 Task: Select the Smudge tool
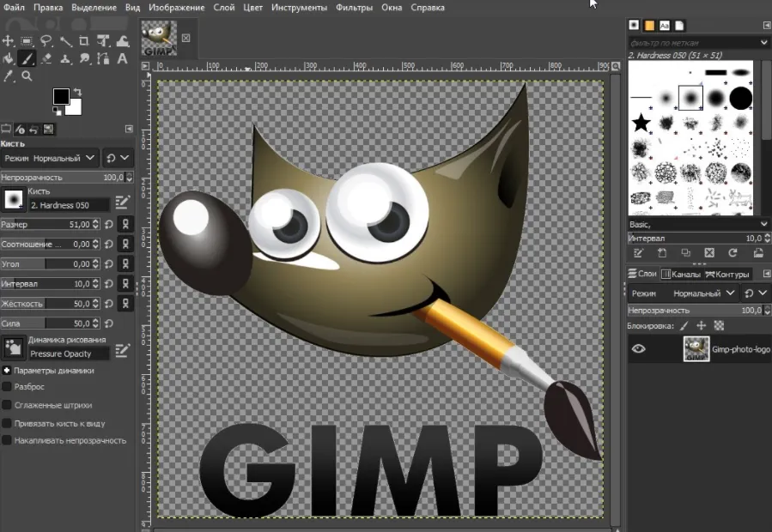point(85,58)
